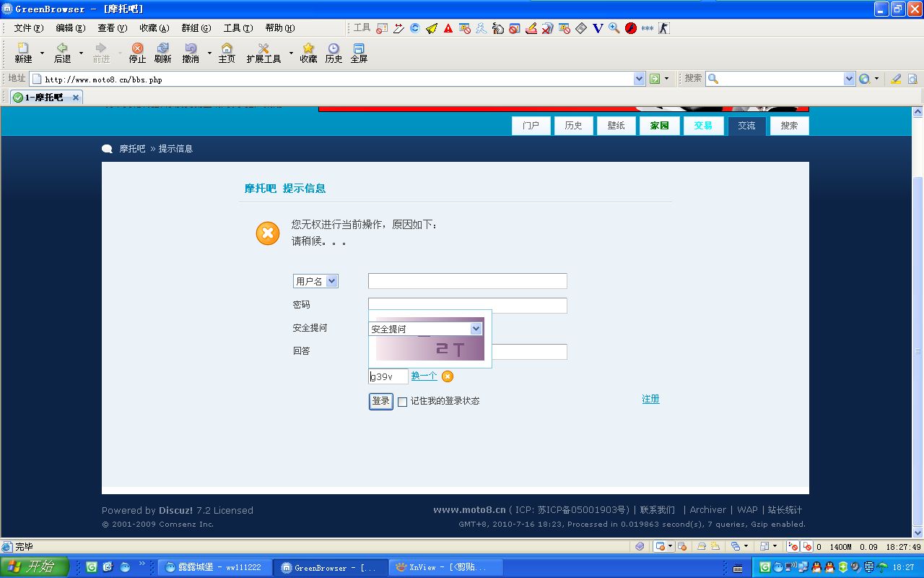Open the 文件(F) menu
Viewport: 924px width, 578px height.
point(28,28)
